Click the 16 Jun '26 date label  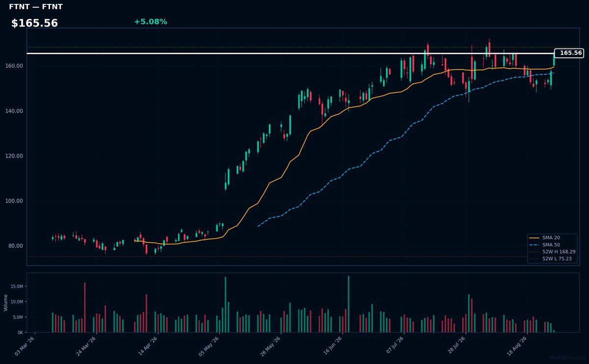332,345
